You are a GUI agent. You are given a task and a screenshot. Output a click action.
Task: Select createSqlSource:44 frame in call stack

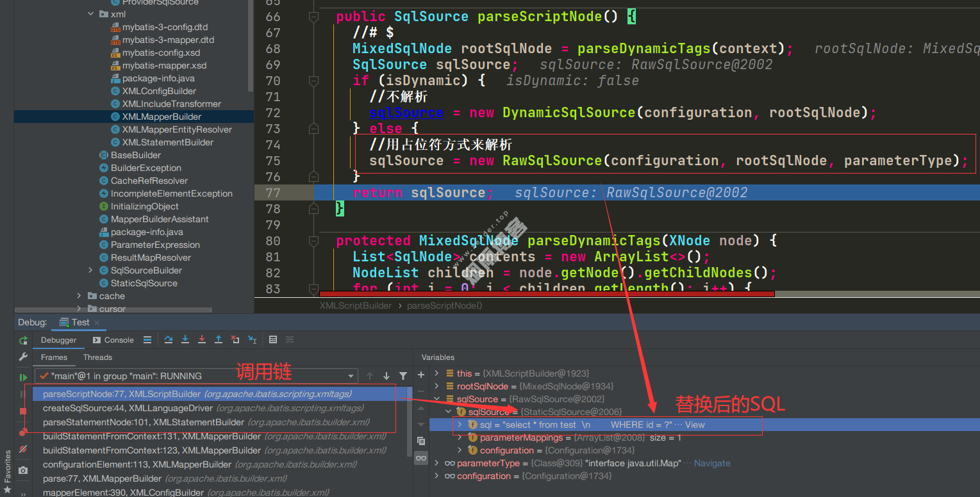tap(203, 408)
